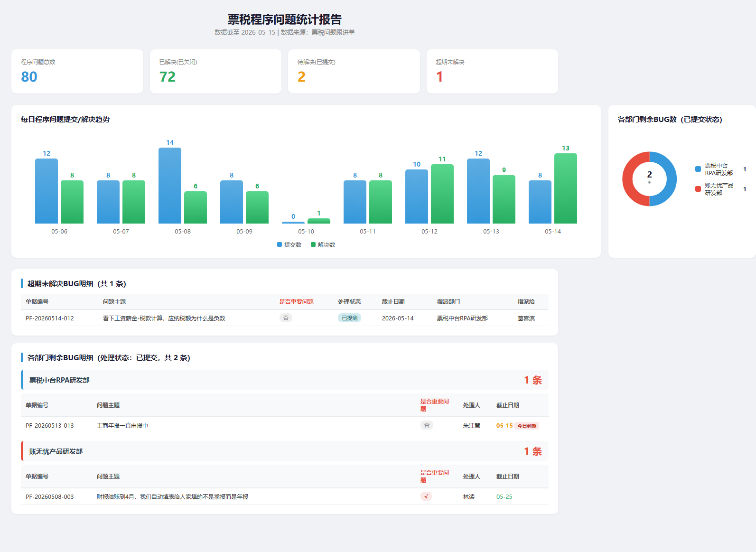Click 是否重要问题 header in overdue table

click(x=297, y=302)
